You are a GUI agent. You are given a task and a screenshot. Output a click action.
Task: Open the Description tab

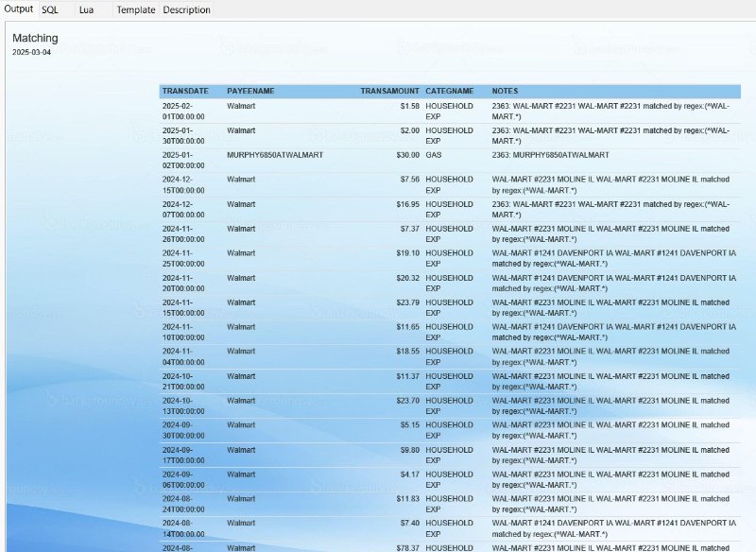[x=186, y=9]
